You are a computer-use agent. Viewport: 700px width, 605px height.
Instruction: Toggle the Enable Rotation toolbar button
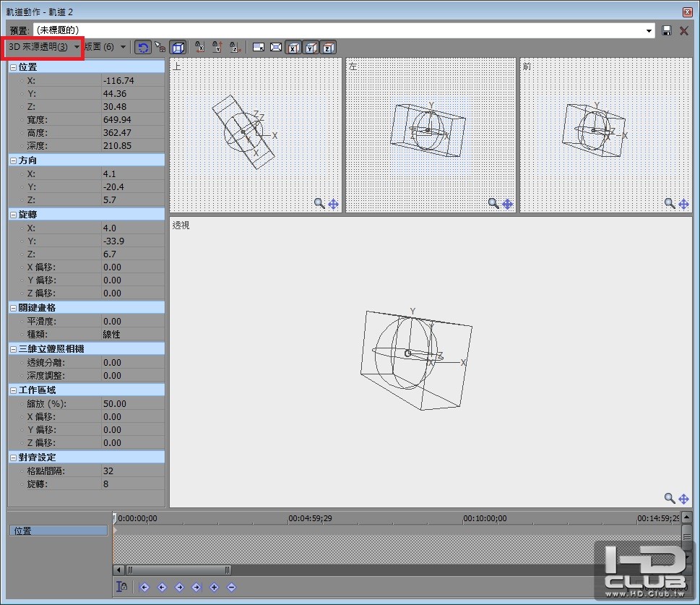pos(143,47)
